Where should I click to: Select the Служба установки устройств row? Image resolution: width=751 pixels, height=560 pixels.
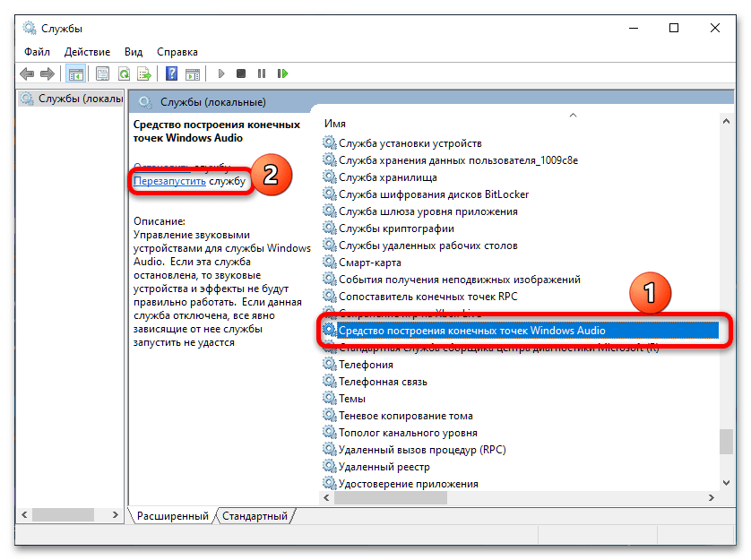click(410, 143)
